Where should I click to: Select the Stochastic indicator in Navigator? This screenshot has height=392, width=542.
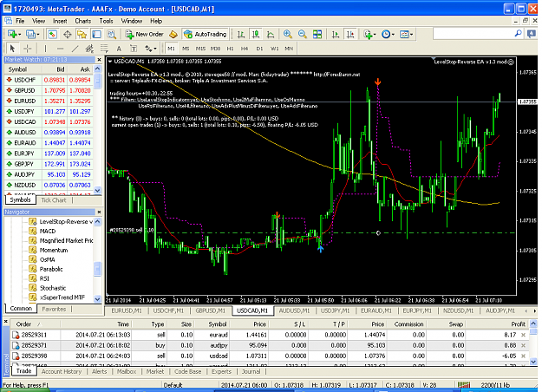tap(53, 288)
